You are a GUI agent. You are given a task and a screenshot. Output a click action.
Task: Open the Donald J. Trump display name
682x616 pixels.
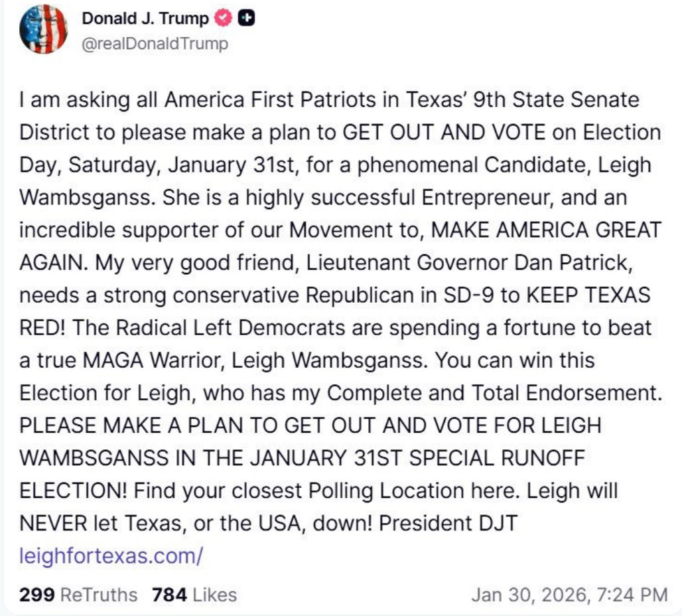145,19
